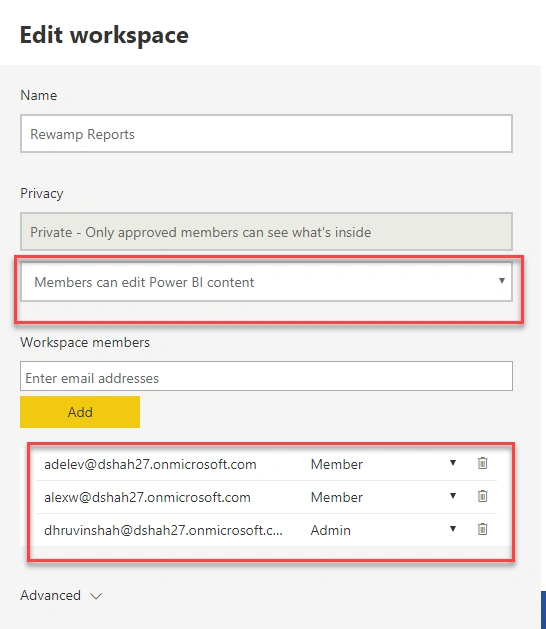Click the disabled Private privacy field
This screenshot has width=546, height=629.
pos(266,231)
